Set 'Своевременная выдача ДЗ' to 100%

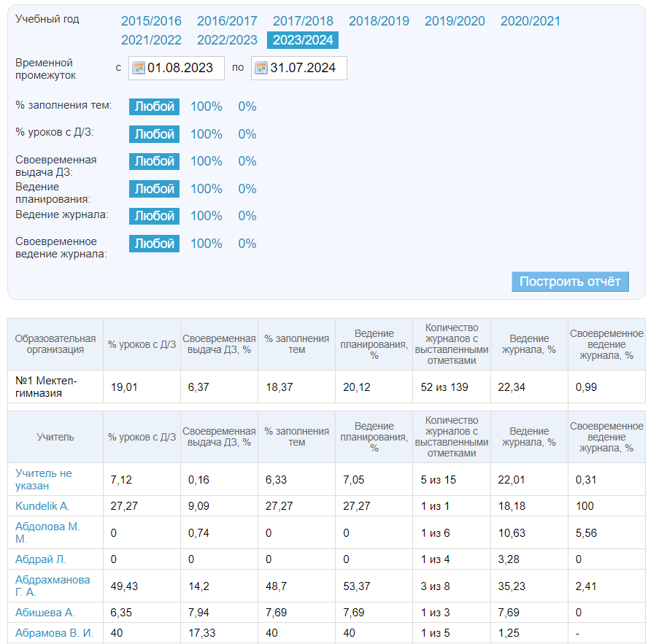207,161
